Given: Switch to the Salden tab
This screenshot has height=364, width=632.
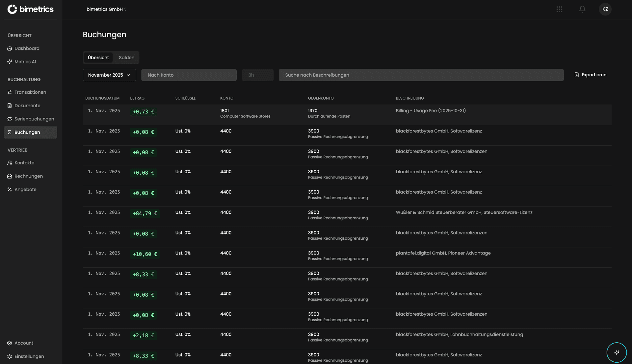Looking at the screenshot, I should click(126, 58).
